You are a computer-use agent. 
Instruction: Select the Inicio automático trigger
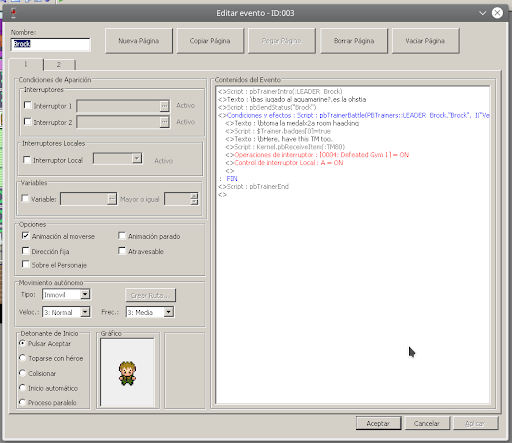click(x=23, y=388)
